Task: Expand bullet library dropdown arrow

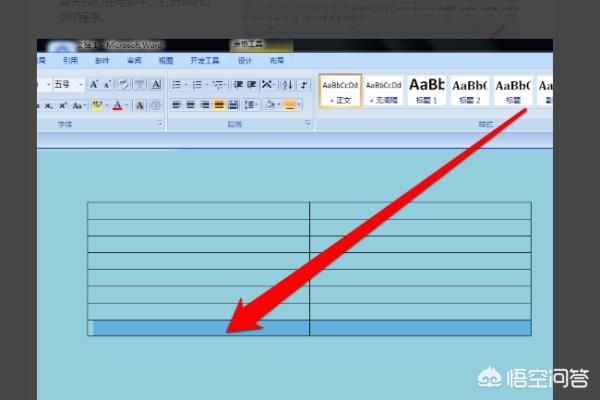Action: pyautogui.click(x=186, y=85)
